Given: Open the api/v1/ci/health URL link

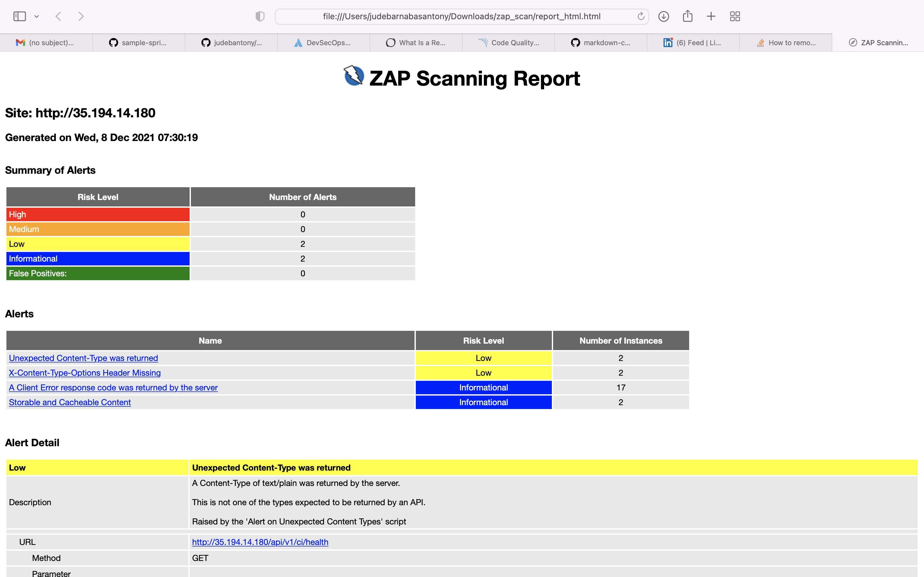Looking at the screenshot, I should 260,542.
